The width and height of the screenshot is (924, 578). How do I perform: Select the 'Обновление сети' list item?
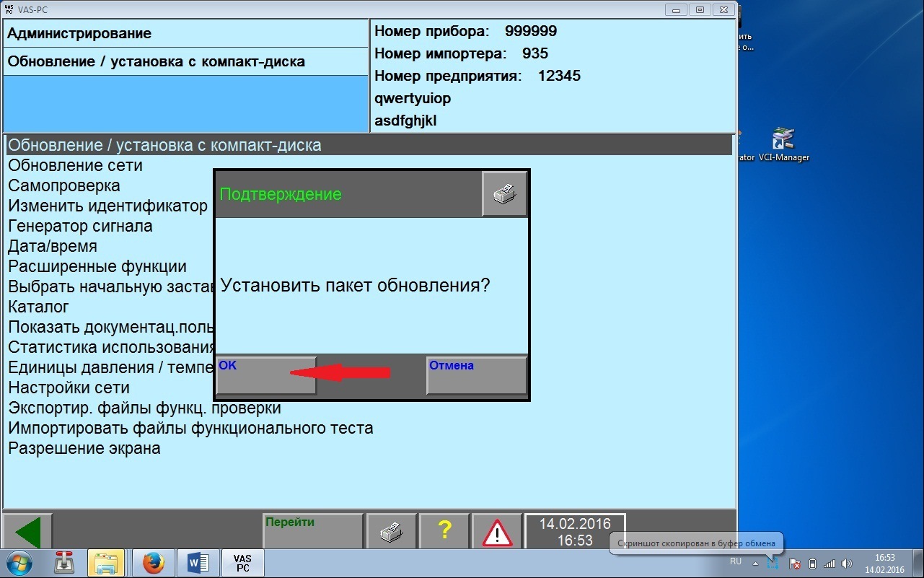[75, 165]
